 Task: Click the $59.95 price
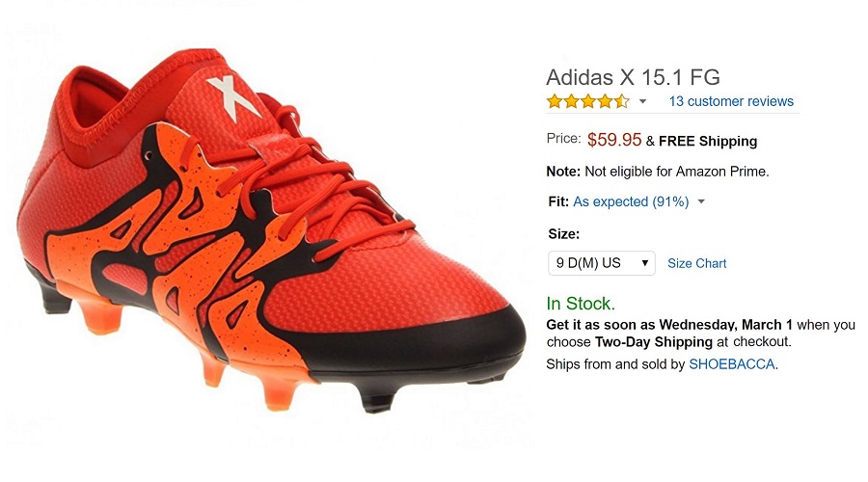pyautogui.click(x=614, y=140)
